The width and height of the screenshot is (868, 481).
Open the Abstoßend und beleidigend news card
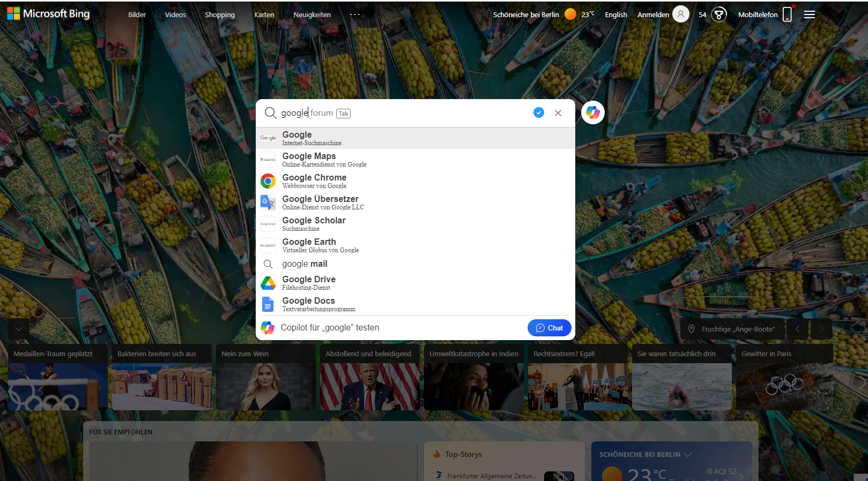point(370,377)
